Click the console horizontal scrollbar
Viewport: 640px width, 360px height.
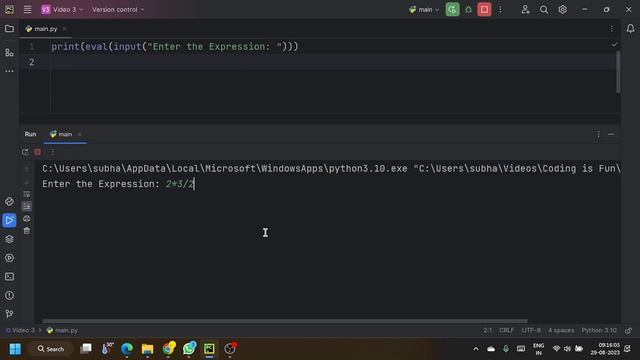[x=285, y=321]
